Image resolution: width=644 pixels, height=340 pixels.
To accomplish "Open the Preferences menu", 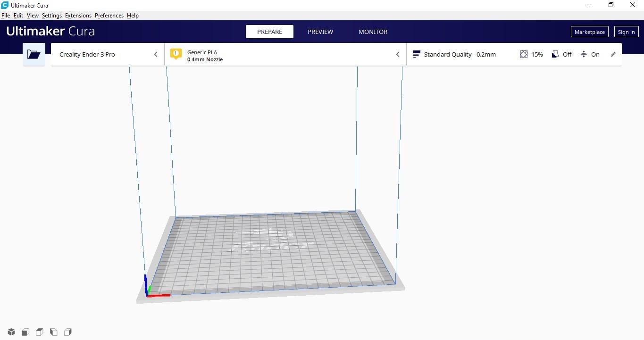I will pyautogui.click(x=109, y=16).
